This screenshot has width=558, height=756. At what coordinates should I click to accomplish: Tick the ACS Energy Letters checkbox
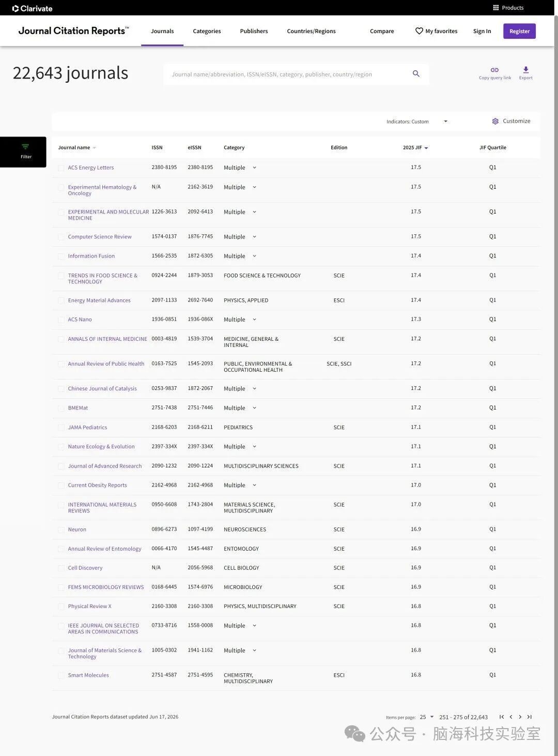(61, 168)
